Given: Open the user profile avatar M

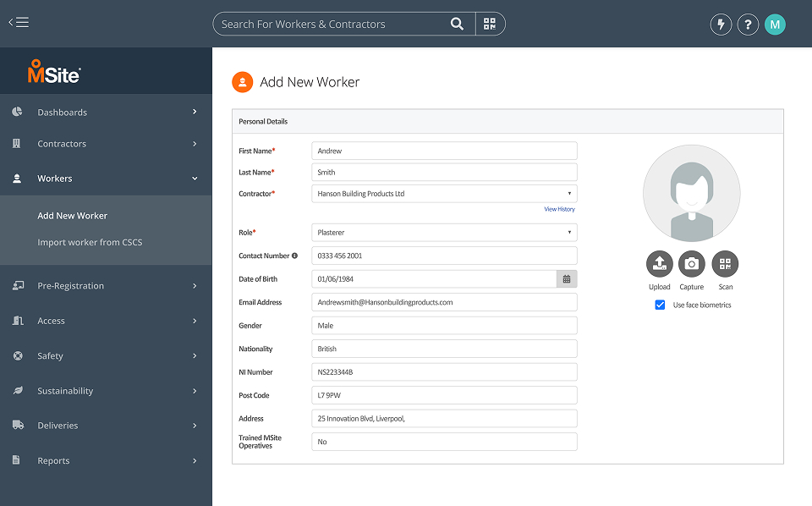Looking at the screenshot, I should tap(775, 25).
